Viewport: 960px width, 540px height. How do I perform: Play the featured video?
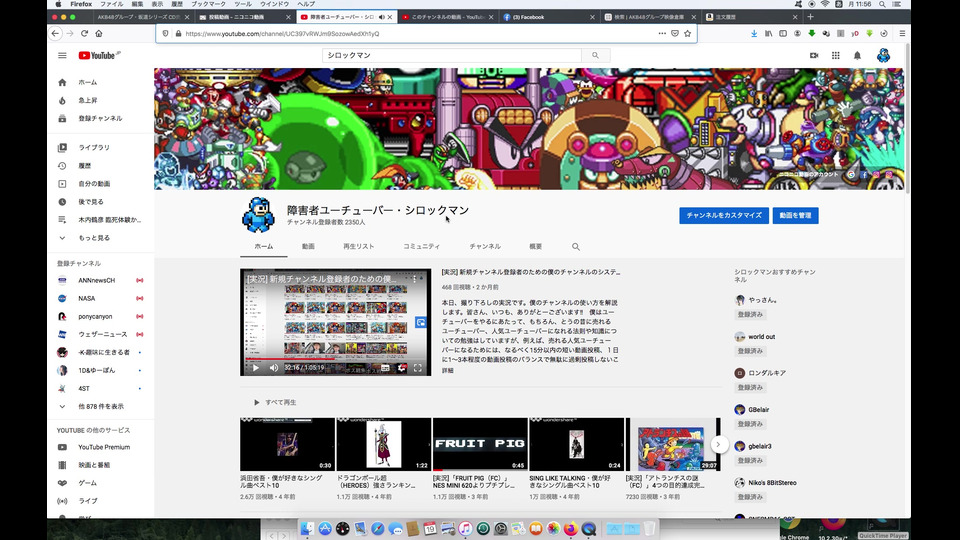click(x=255, y=368)
